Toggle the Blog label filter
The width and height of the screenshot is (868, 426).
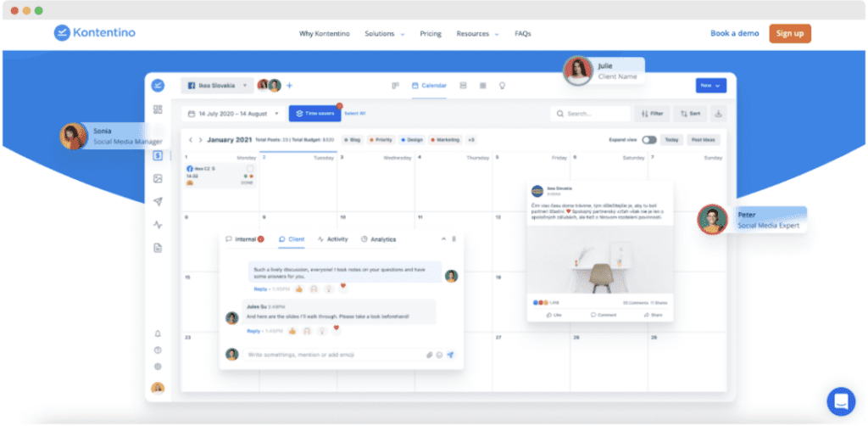[352, 140]
